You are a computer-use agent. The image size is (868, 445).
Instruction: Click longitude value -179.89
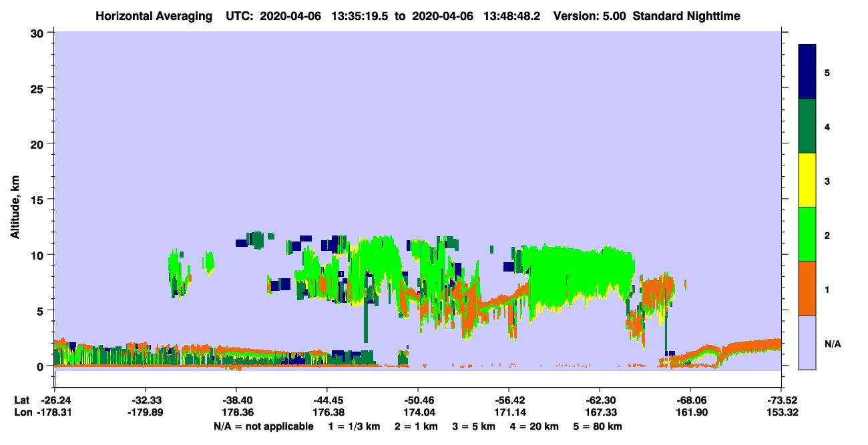pos(145,412)
